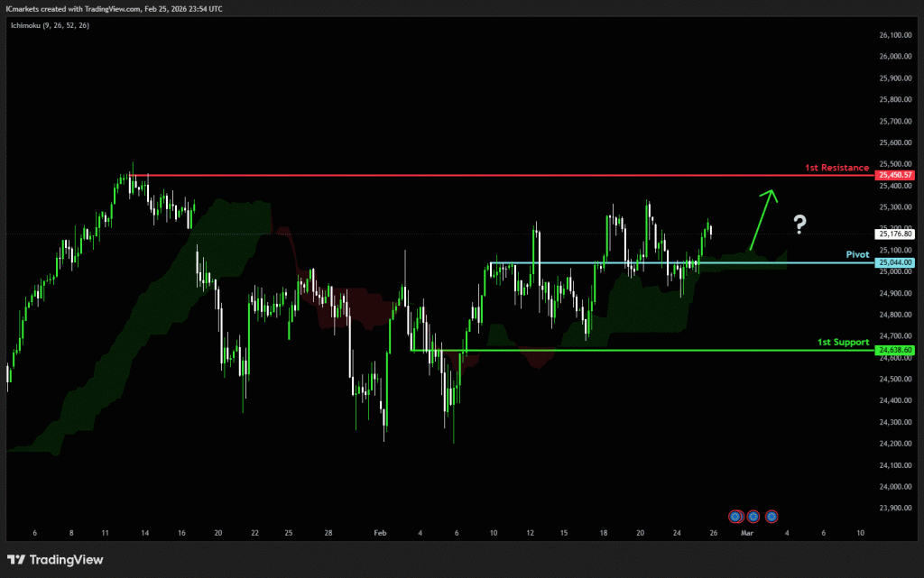Click the rightmost EU economic event icon
This screenshot has height=578, width=924.
click(x=772, y=516)
